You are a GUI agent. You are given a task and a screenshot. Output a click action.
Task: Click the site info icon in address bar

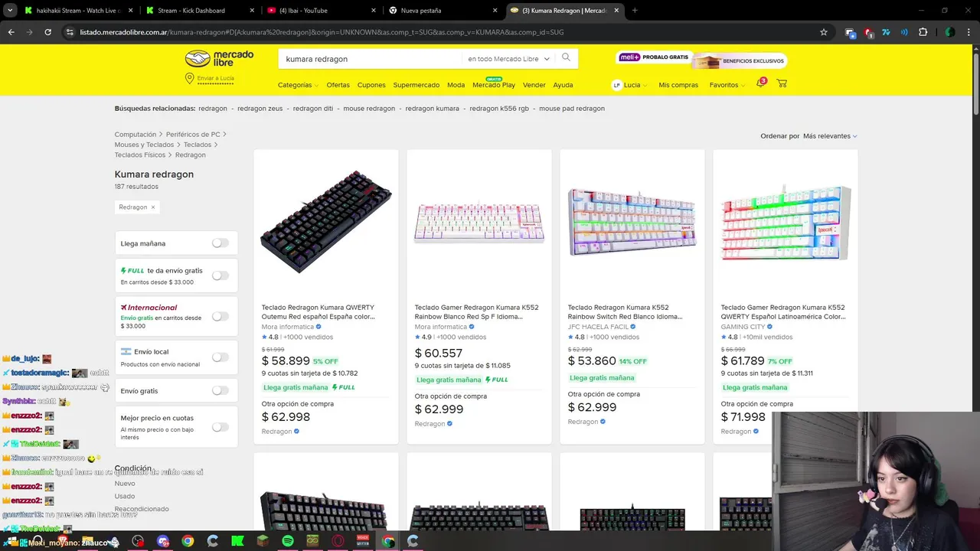pos(70,32)
